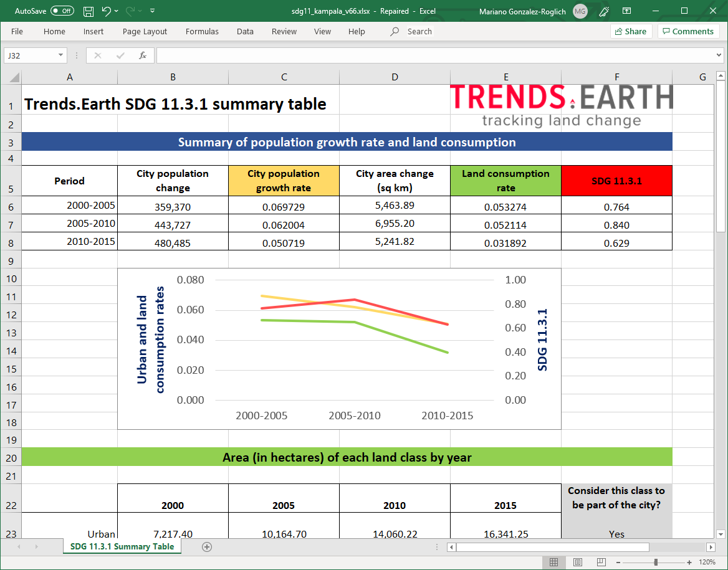Add a new worksheet with the plus button
The height and width of the screenshot is (570, 728).
[206, 546]
